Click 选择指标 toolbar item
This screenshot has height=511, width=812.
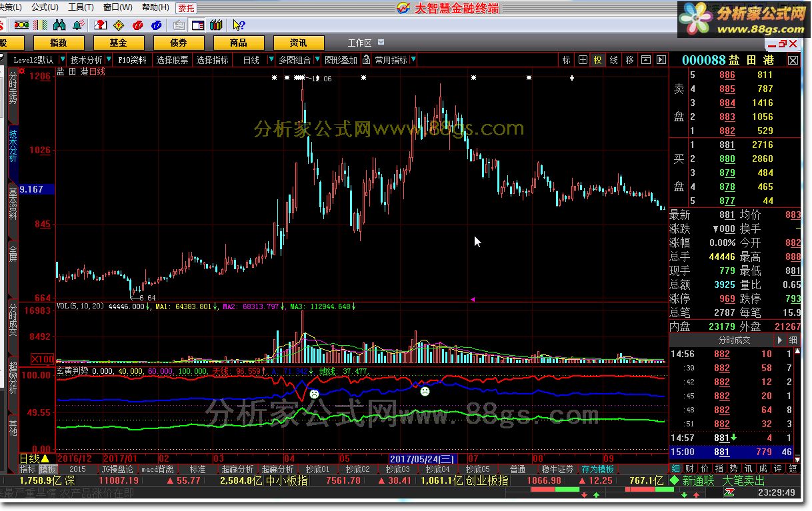pos(212,60)
